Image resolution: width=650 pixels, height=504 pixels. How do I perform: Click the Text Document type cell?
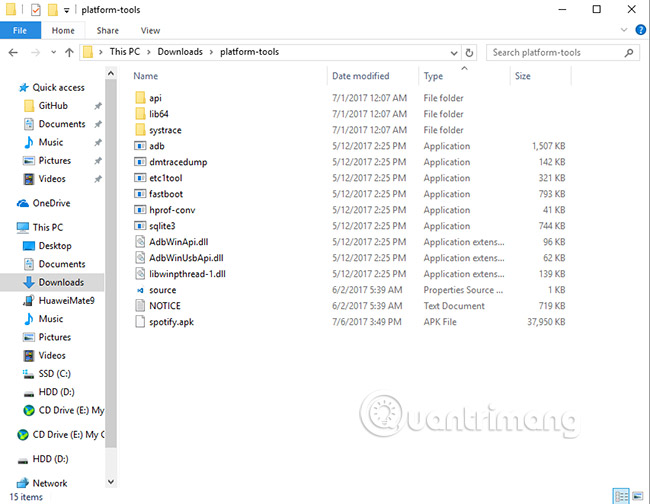tap(454, 306)
